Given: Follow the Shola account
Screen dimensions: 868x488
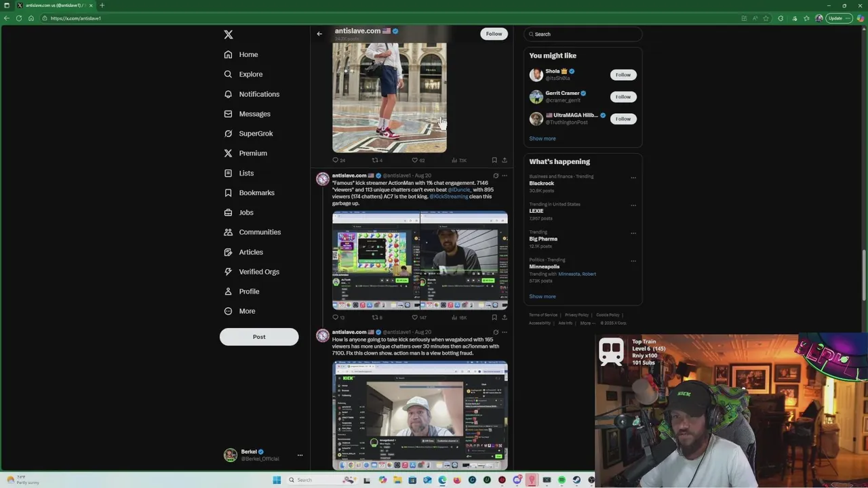Looking at the screenshot, I should 623,75.
